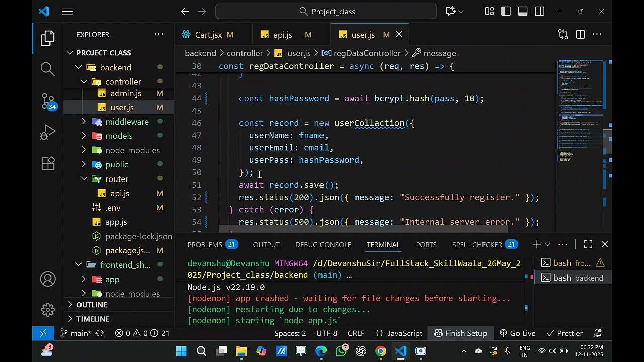Open changes compare icon in editor toolbar
This screenshot has width=644, height=362.
pyautogui.click(x=563, y=34)
